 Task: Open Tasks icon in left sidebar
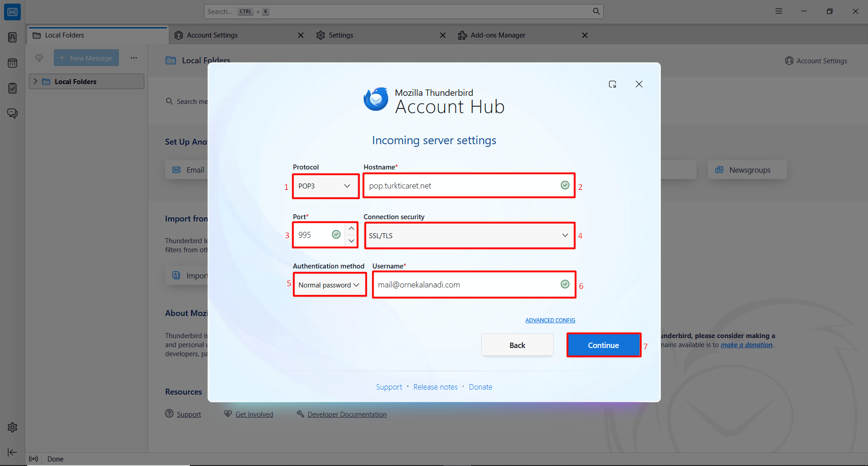coord(12,88)
